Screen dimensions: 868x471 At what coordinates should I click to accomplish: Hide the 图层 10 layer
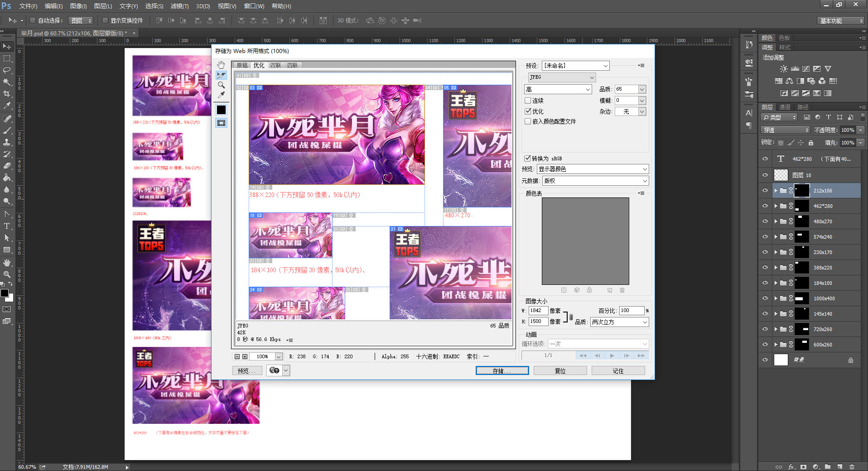click(765, 175)
